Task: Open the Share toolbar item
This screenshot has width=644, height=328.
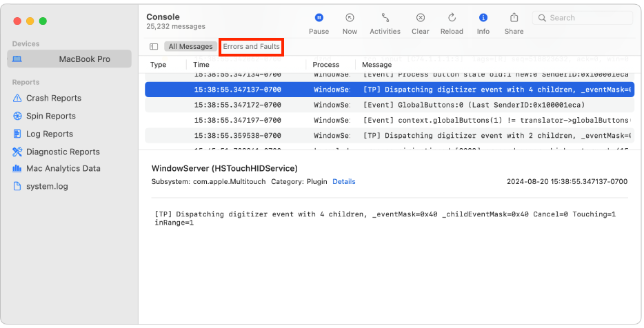Action: point(514,23)
